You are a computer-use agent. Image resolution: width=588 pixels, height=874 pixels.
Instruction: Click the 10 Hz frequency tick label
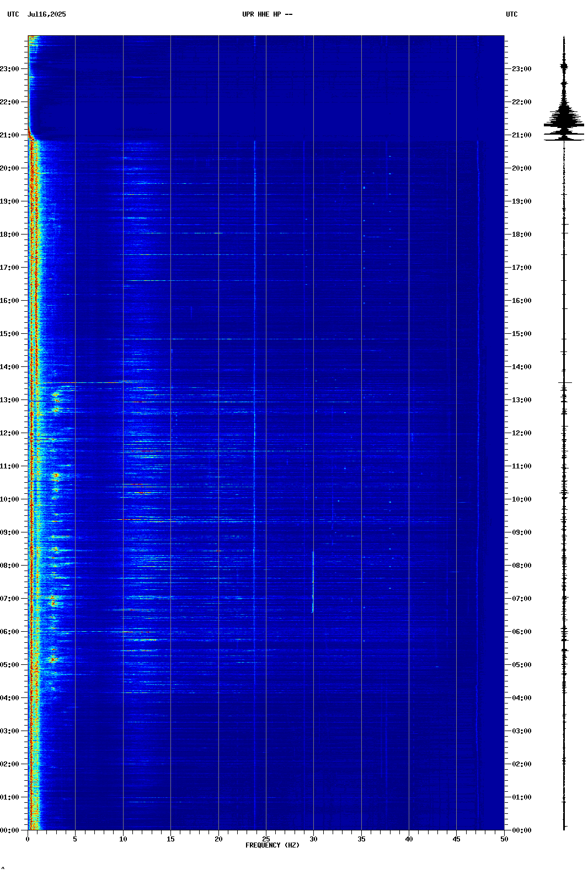(x=123, y=839)
